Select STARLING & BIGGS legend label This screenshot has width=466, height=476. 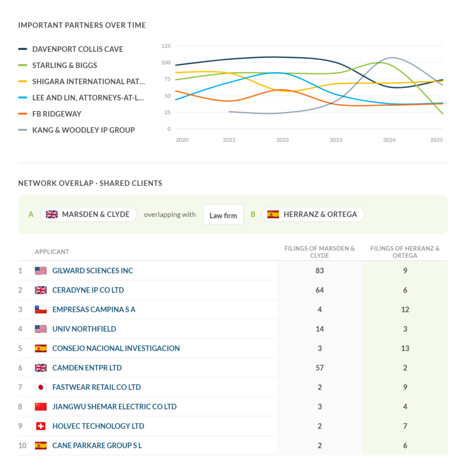click(x=65, y=65)
